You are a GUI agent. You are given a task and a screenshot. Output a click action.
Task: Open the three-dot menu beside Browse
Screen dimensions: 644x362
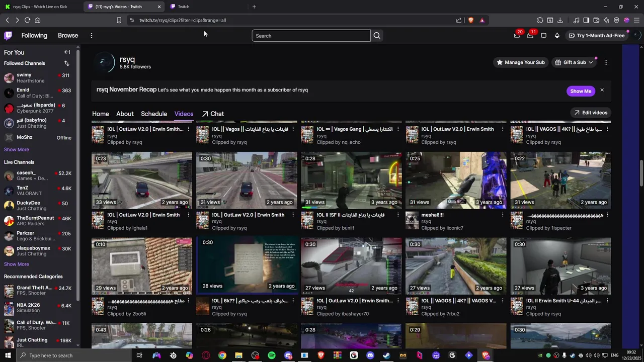[92, 36]
